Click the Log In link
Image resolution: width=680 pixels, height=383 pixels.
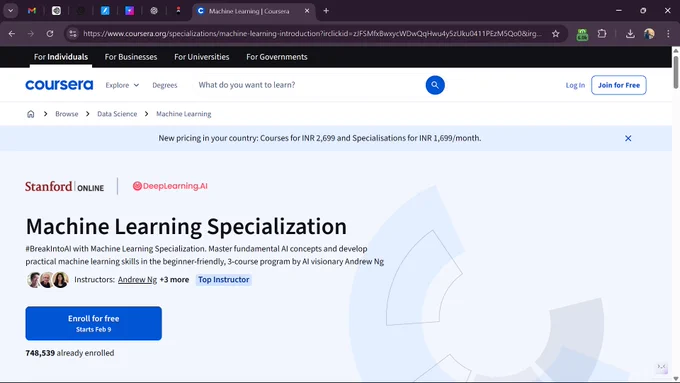575,85
